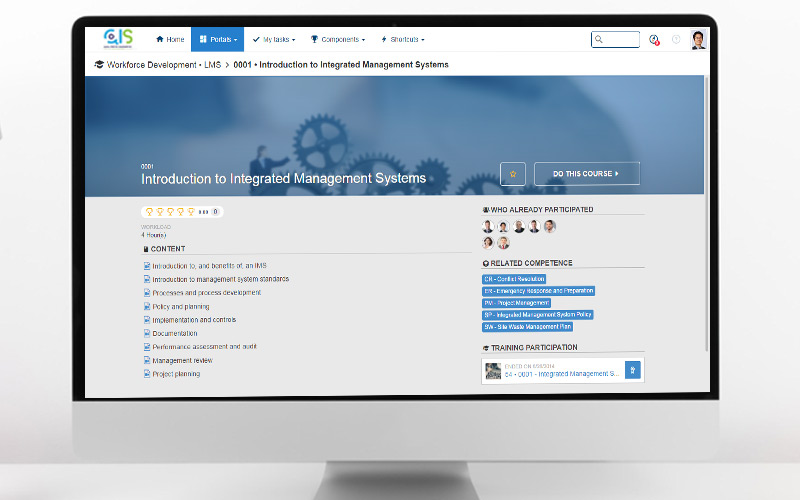This screenshot has height=500, width=800.
Task: Click the user profile avatar at top right
Action: (x=698, y=40)
